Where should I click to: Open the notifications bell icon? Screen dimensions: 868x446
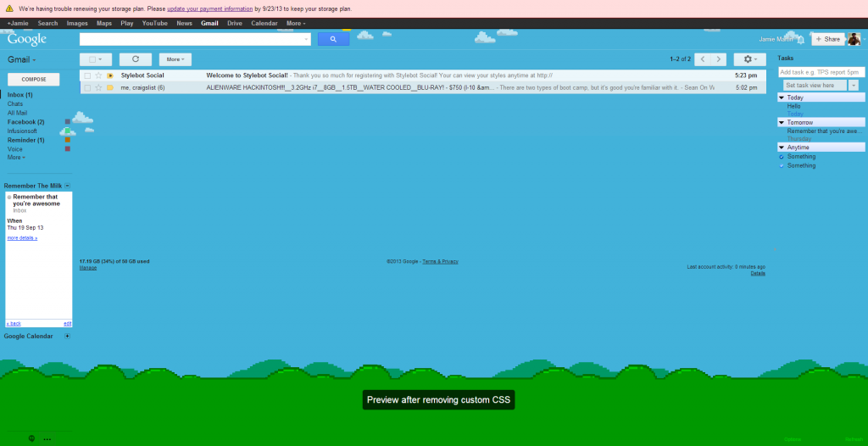coord(800,40)
